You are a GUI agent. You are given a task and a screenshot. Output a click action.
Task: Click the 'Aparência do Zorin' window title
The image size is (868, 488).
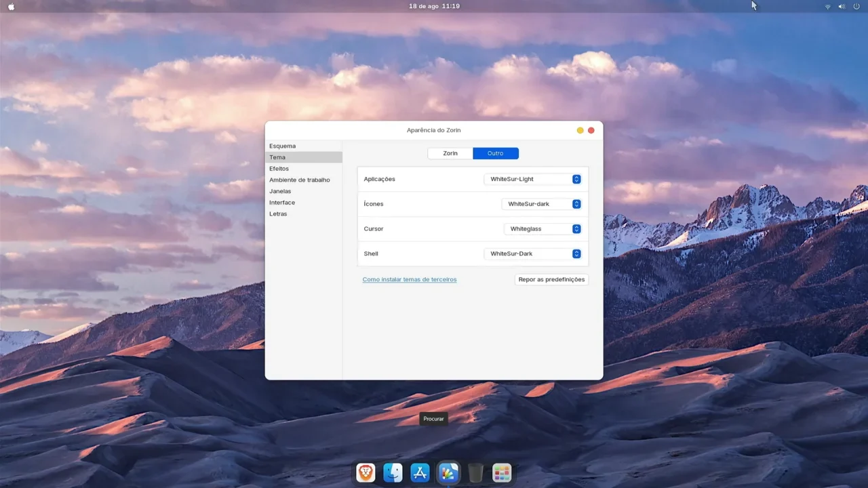tap(434, 130)
